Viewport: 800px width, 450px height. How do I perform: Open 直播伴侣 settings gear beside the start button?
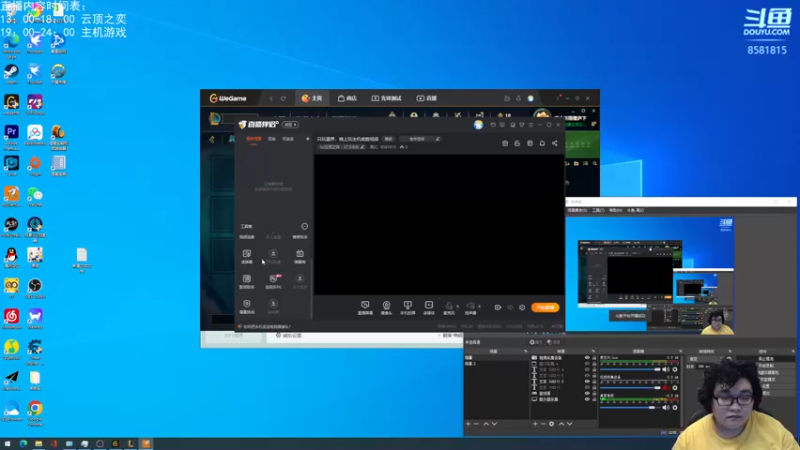tap(522, 308)
